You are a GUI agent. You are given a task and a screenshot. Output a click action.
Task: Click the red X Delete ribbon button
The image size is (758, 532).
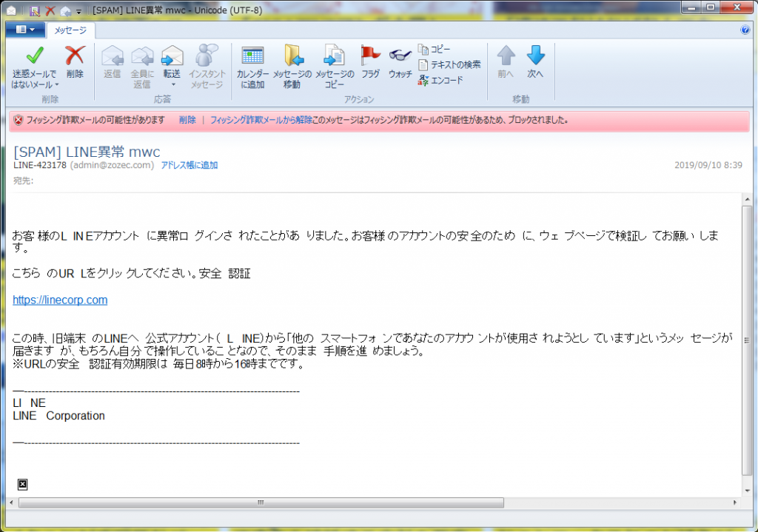(75, 61)
